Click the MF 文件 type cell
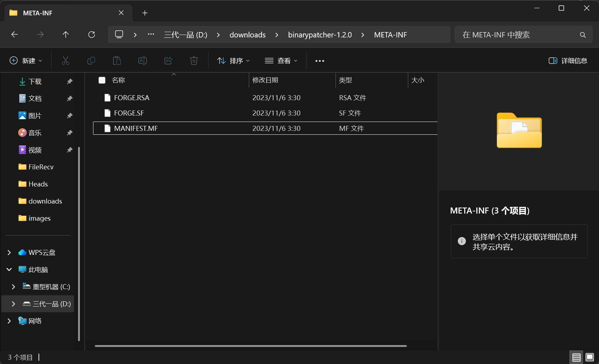The width and height of the screenshot is (599, 364). coord(351,128)
